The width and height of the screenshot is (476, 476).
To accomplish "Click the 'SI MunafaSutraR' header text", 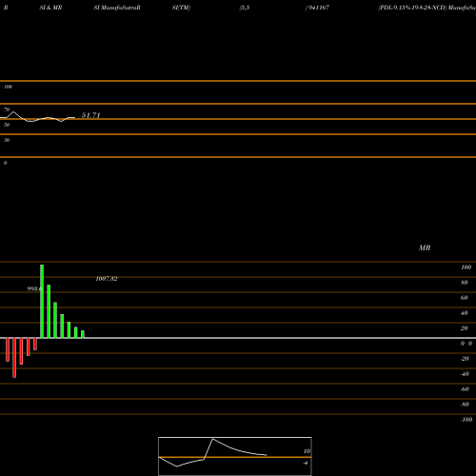I will pyautogui.click(x=117, y=8).
